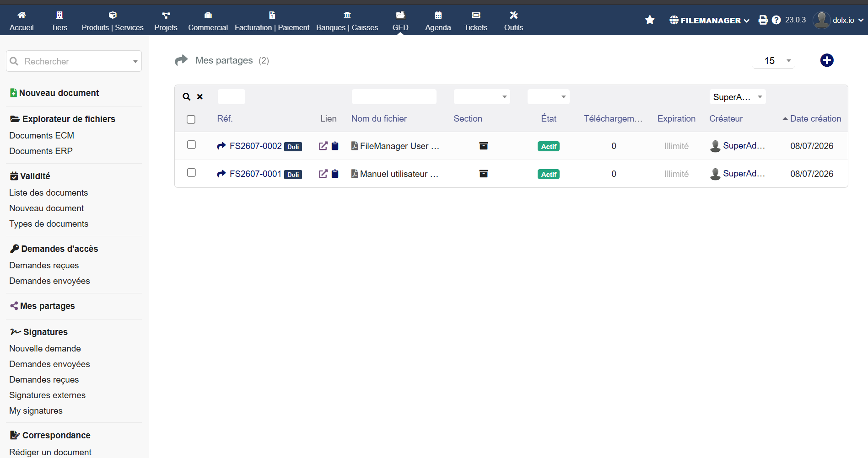Click the bookmarks star icon in top bar
868x458 pixels.
(x=650, y=20)
